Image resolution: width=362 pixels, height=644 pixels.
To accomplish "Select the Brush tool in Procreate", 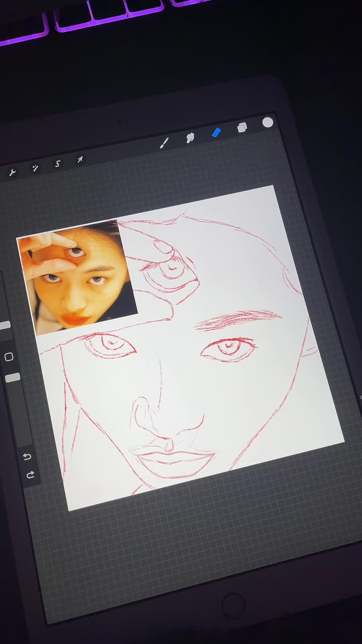I will click(164, 143).
